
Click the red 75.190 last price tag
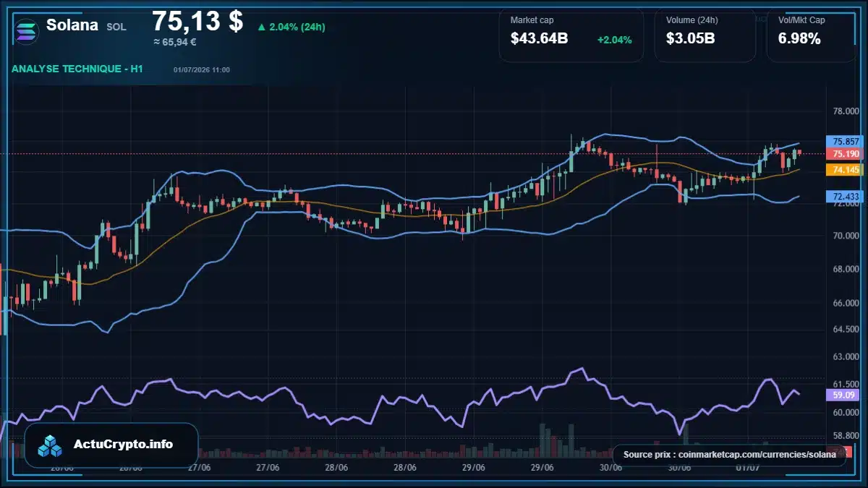pyautogui.click(x=845, y=154)
